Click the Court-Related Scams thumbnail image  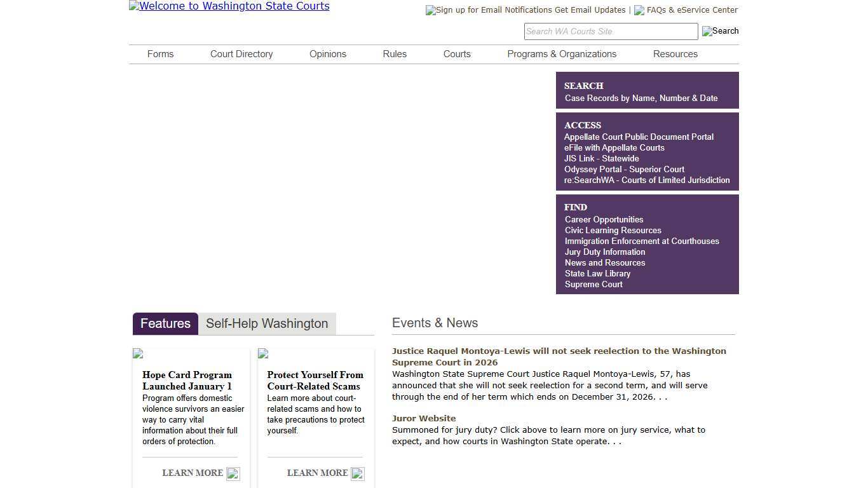click(263, 353)
